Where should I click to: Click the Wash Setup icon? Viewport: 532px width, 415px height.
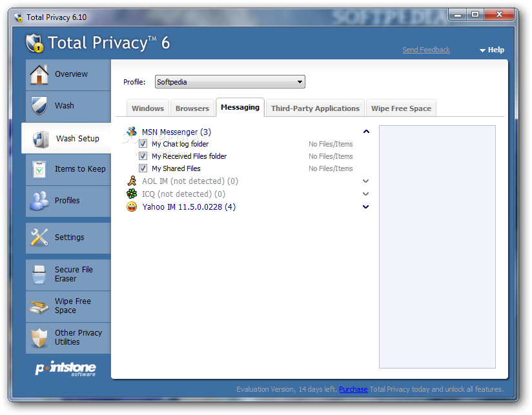[x=41, y=139]
